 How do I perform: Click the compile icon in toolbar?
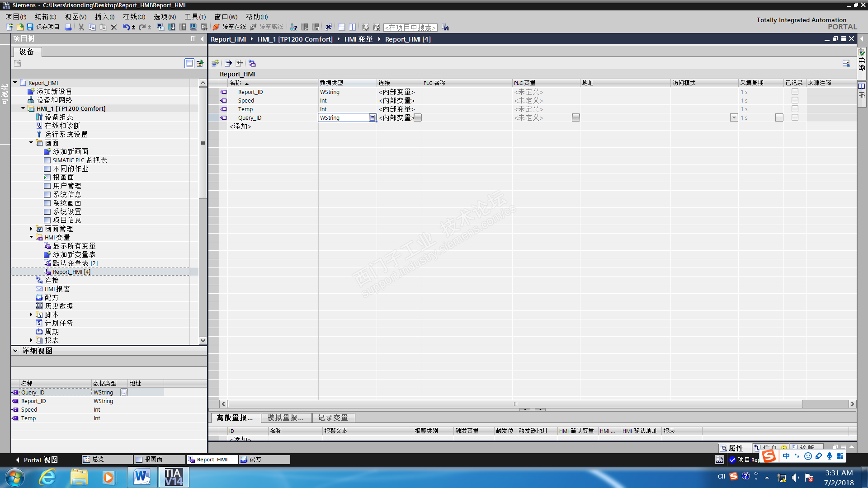(160, 27)
